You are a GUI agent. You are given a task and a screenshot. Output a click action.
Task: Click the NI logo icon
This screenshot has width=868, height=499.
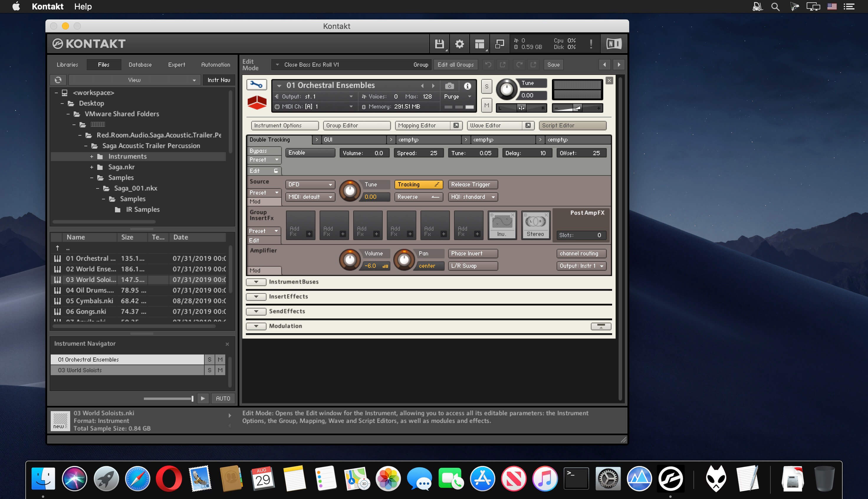click(x=614, y=44)
